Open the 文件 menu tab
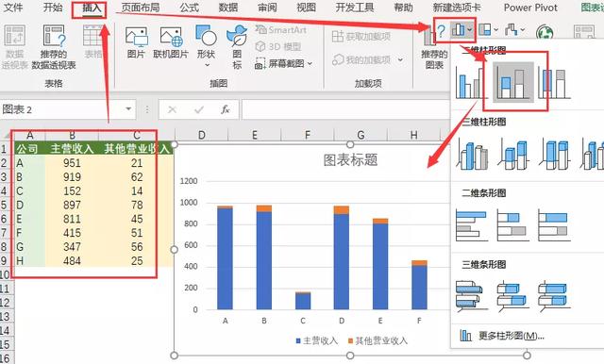Image resolution: width=604 pixels, height=364 pixels. pos(12,8)
